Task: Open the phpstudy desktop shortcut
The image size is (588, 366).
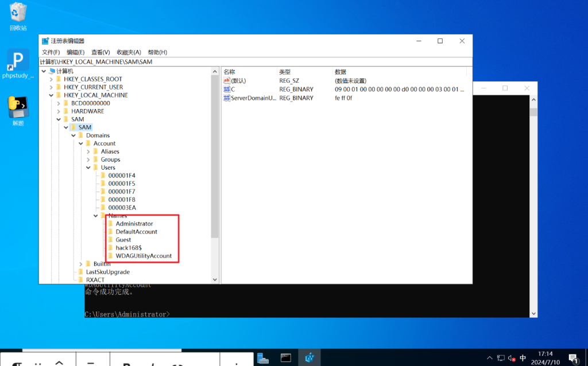Action: (18, 60)
